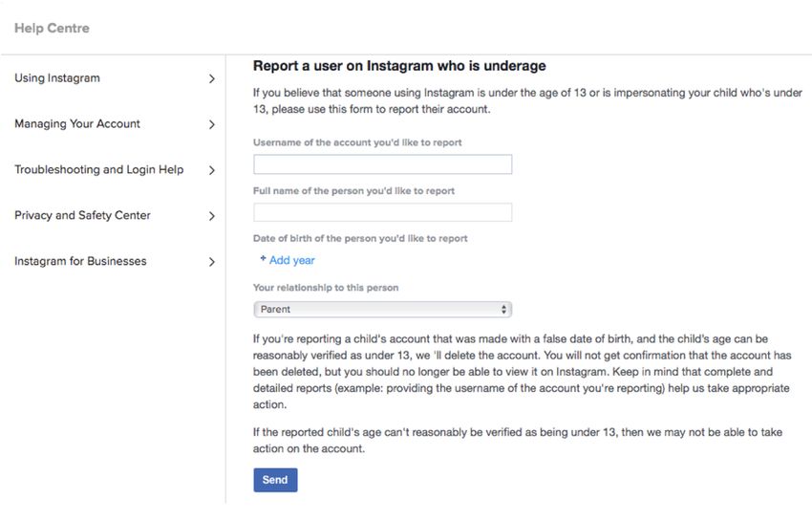Click chevron next to Privacy and Safety Center
This screenshot has width=812, height=521.
point(211,216)
